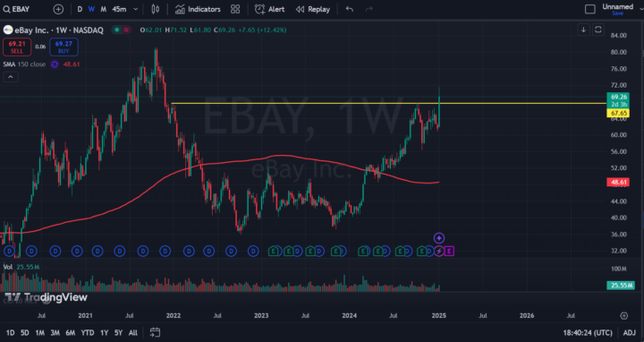Open the layout setup square icon
The height and width of the screenshot is (342, 644).
click(x=589, y=9)
